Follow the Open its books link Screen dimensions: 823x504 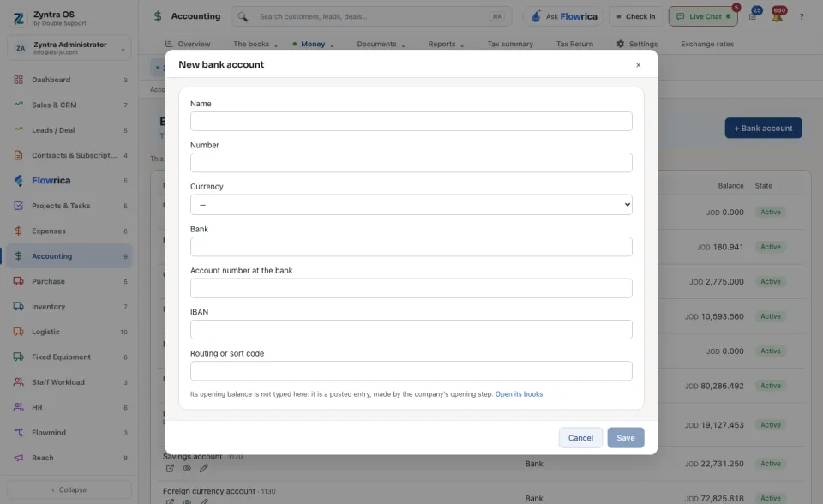click(x=520, y=394)
